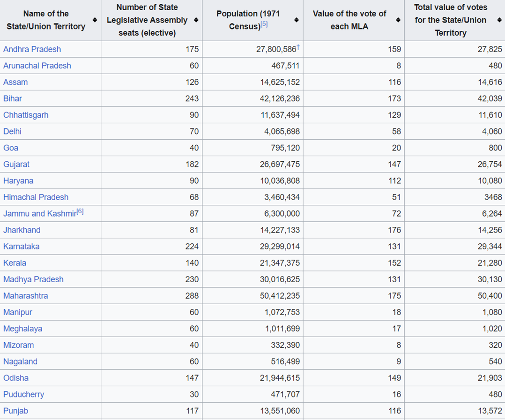Click the dagger note after 27,800,586
Viewport: 505px width, 420px height.
(298, 47)
